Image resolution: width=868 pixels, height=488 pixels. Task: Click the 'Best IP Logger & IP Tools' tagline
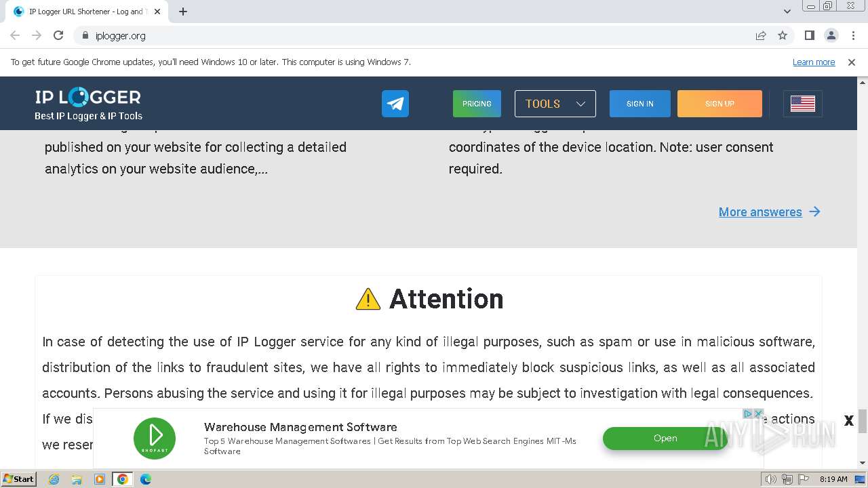(88, 116)
